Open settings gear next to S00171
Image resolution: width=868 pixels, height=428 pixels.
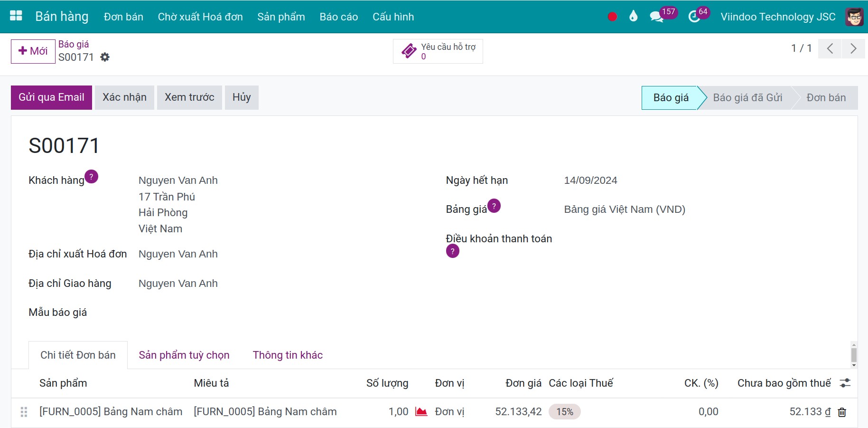[x=105, y=57]
